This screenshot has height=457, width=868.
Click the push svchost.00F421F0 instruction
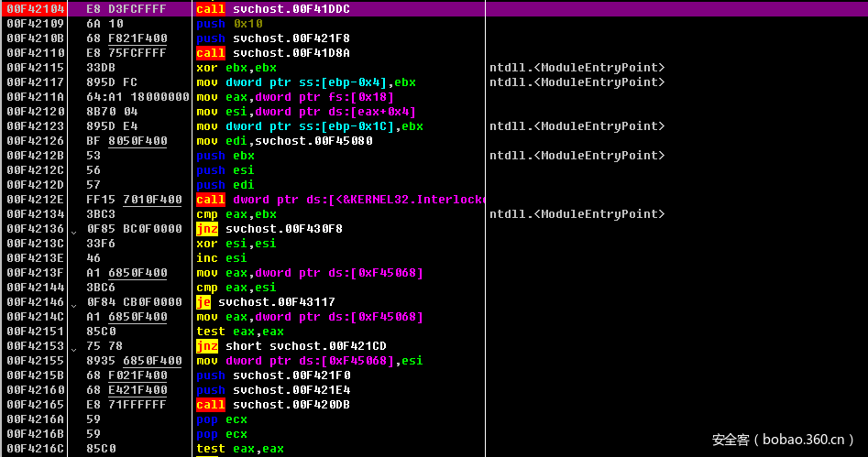pos(273,375)
